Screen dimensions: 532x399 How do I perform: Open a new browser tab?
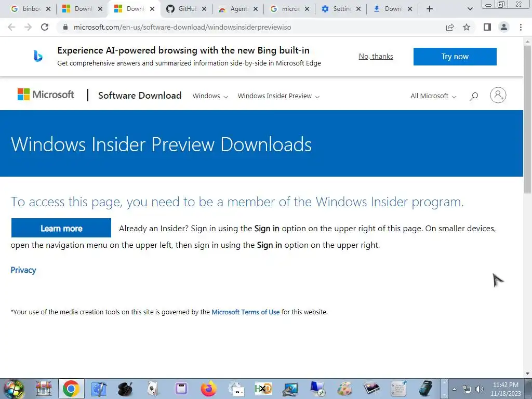pos(430,9)
